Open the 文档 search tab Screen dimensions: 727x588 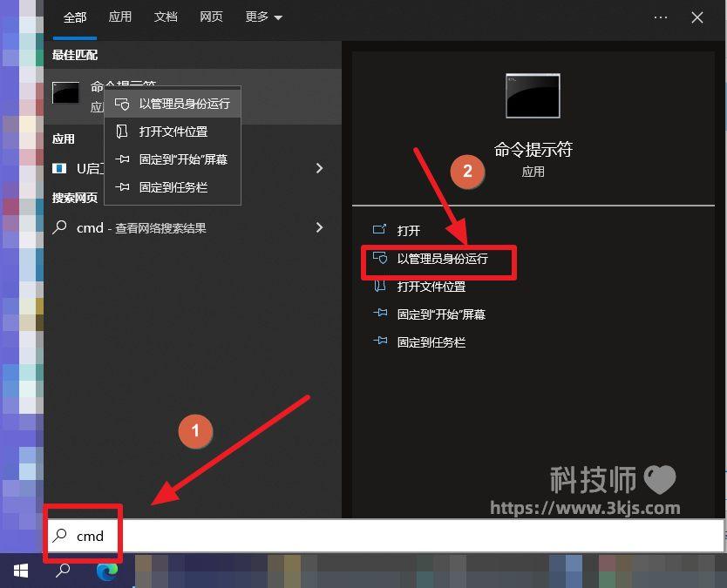(x=166, y=17)
